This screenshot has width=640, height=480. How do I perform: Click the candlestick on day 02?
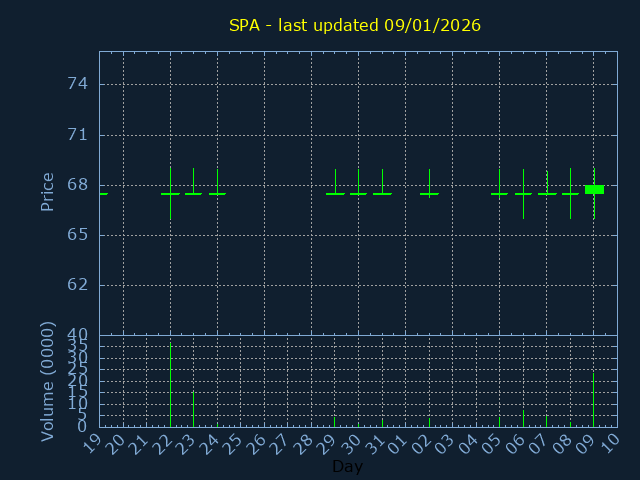[x=429, y=193]
